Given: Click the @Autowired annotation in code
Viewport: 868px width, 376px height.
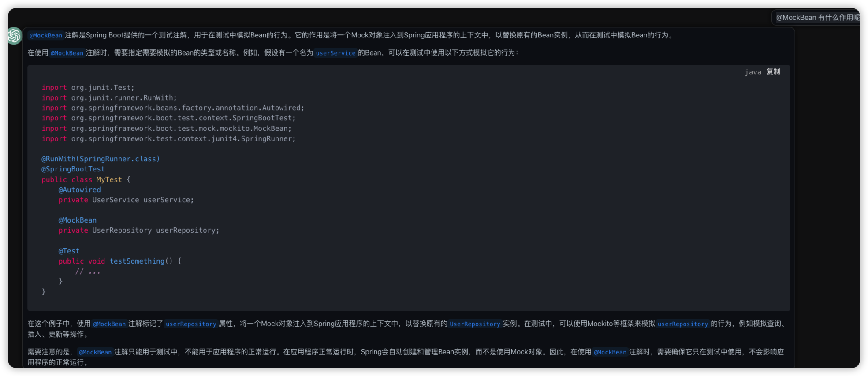Looking at the screenshot, I should tap(79, 190).
